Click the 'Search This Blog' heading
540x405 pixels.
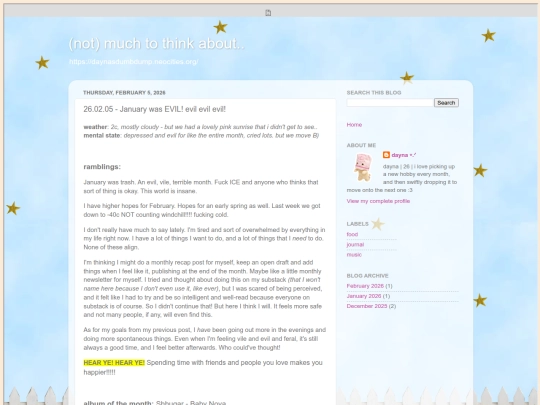[x=374, y=93]
